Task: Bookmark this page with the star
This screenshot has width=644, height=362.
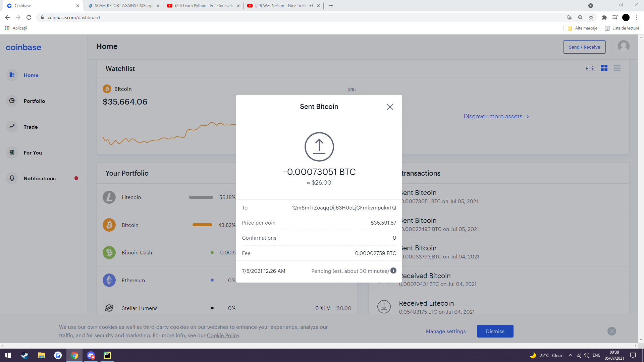Action: coord(591,17)
